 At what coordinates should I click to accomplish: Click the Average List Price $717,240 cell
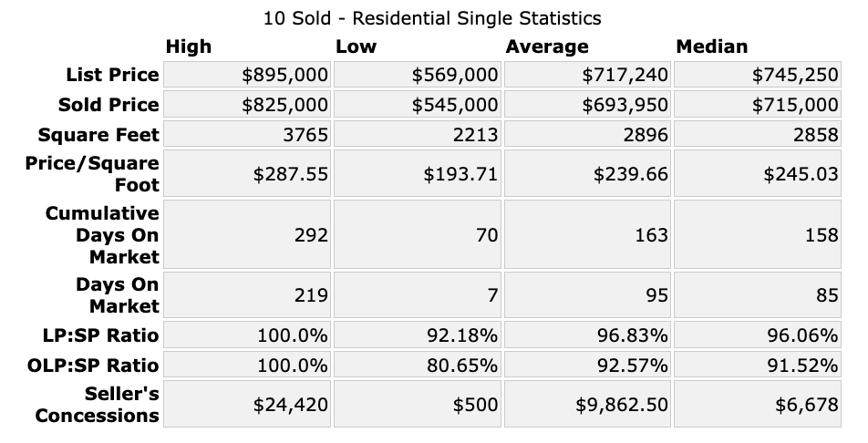click(587, 75)
